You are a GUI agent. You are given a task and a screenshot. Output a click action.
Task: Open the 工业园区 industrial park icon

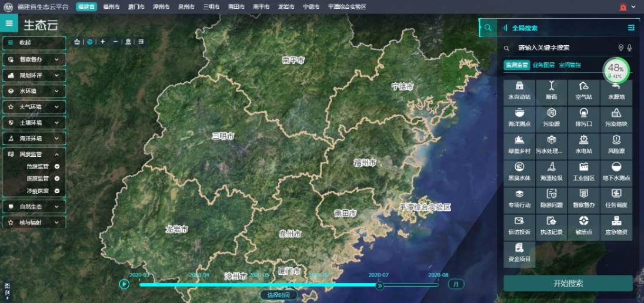click(583, 171)
